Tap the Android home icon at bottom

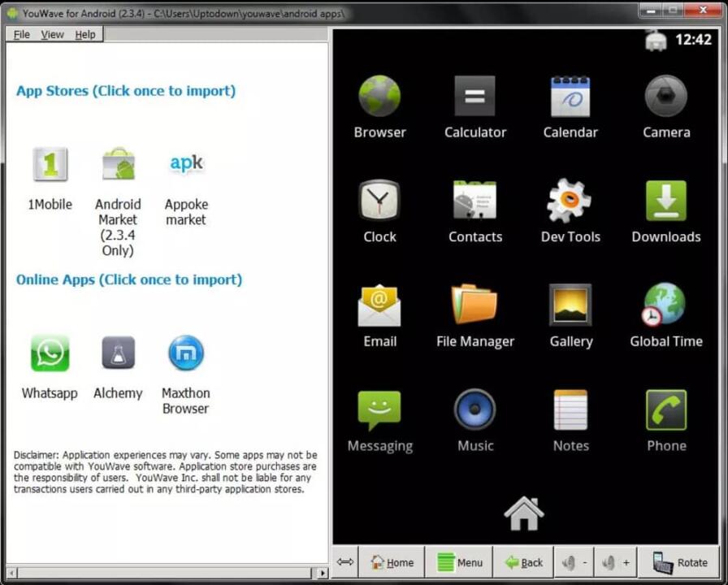(524, 513)
